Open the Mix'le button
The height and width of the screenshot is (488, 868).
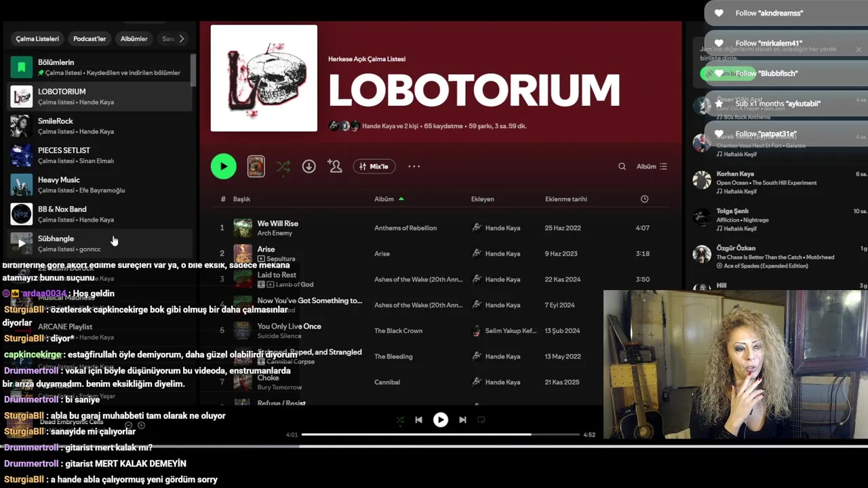(x=374, y=166)
